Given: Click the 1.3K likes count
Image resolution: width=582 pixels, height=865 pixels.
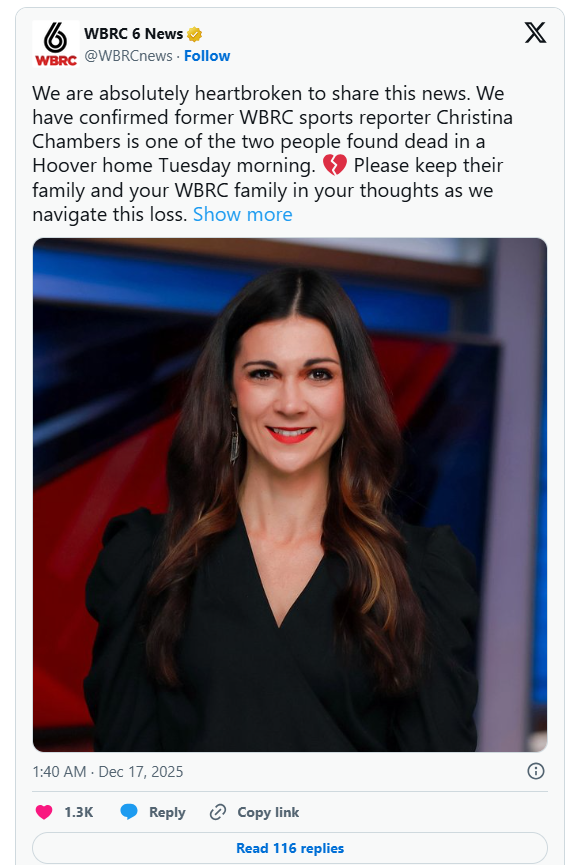Looking at the screenshot, I should pos(79,813).
